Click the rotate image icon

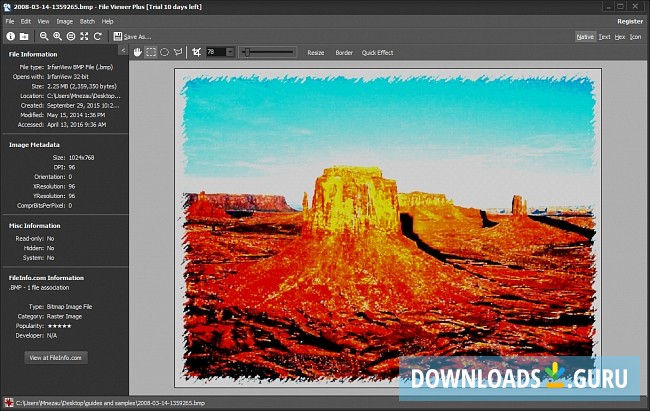pyautogui.click(x=98, y=36)
